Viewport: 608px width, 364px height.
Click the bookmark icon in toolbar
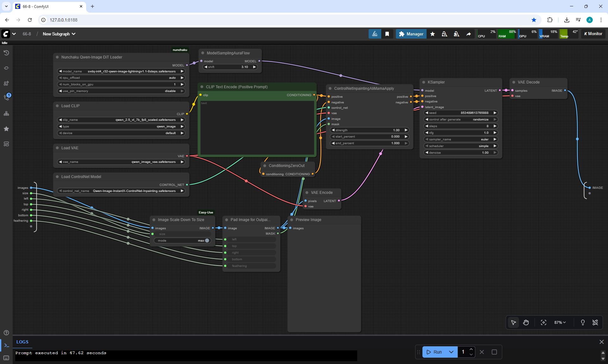387,34
